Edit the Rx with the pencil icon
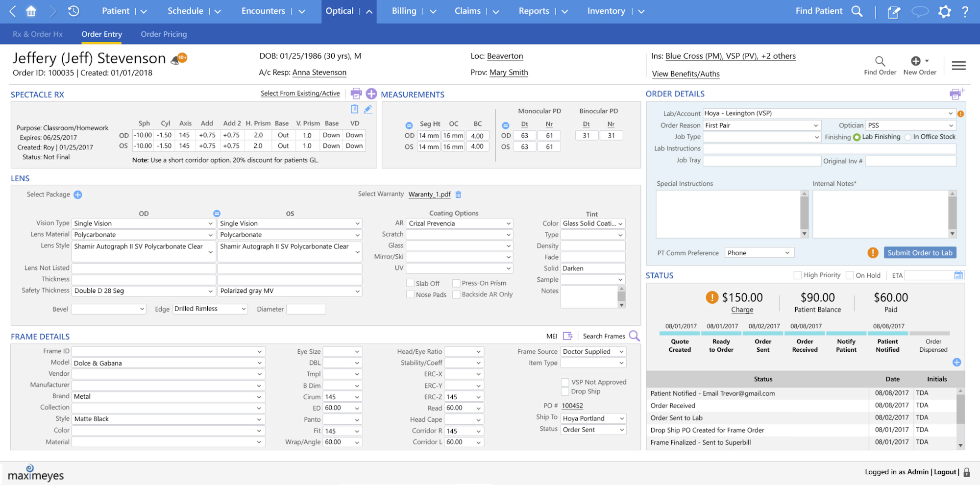This screenshot has height=485, width=980. pyautogui.click(x=368, y=109)
